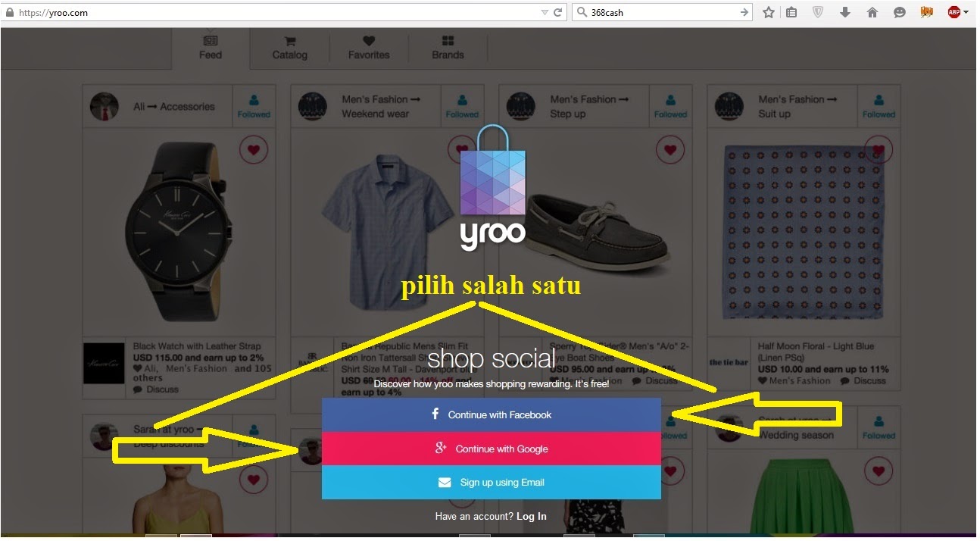Image resolution: width=980 pixels, height=541 pixels.
Task: Open the browser downloads arrow icon
Action: 845,12
